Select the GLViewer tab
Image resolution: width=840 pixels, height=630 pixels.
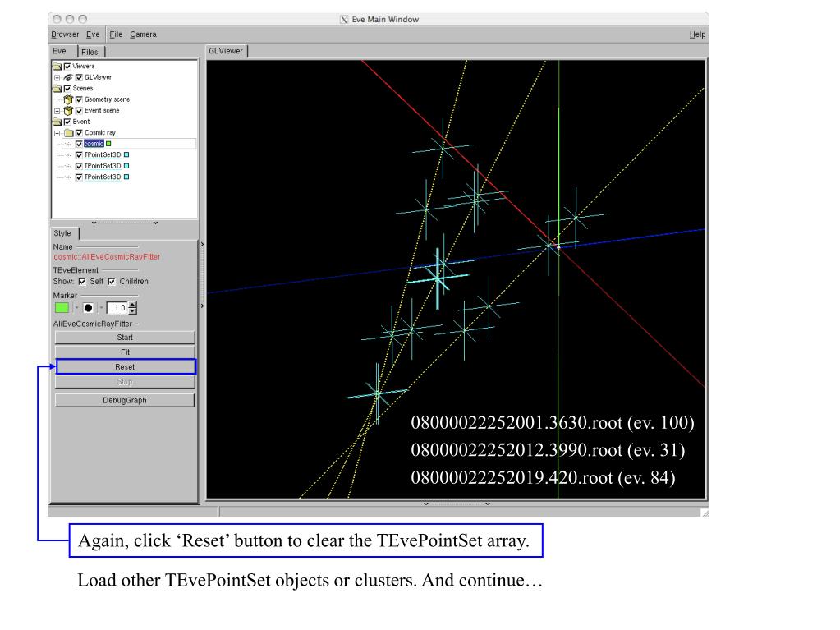tap(226, 51)
